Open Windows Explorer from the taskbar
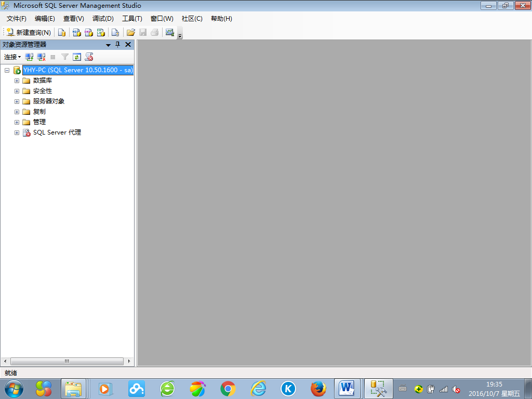The image size is (532, 399). [x=73, y=389]
